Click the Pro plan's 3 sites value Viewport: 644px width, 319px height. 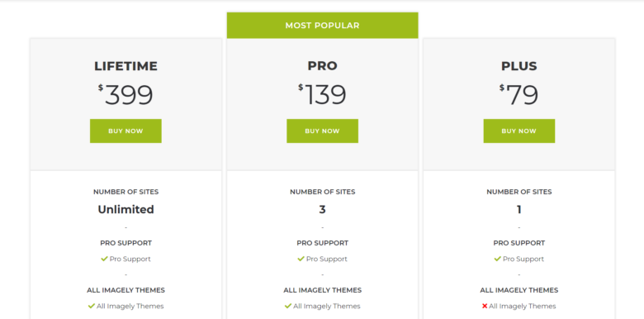click(x=322, y=210)
